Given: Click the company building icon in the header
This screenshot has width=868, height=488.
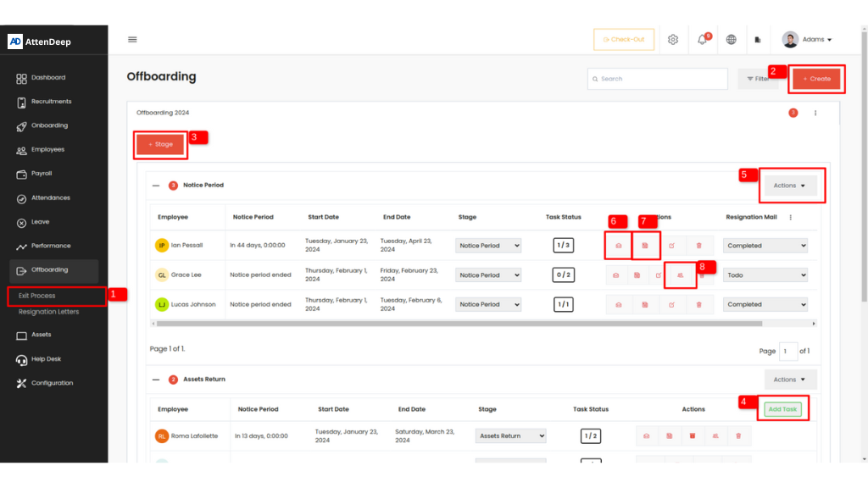Looking at the screenshot, I should click(x=758, y=40).
